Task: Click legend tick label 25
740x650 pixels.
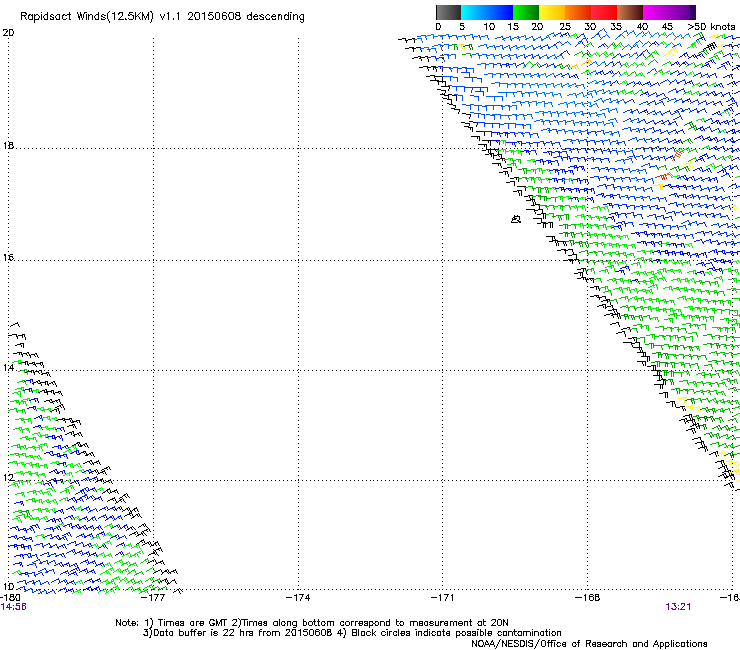Action: click(564, 27)
